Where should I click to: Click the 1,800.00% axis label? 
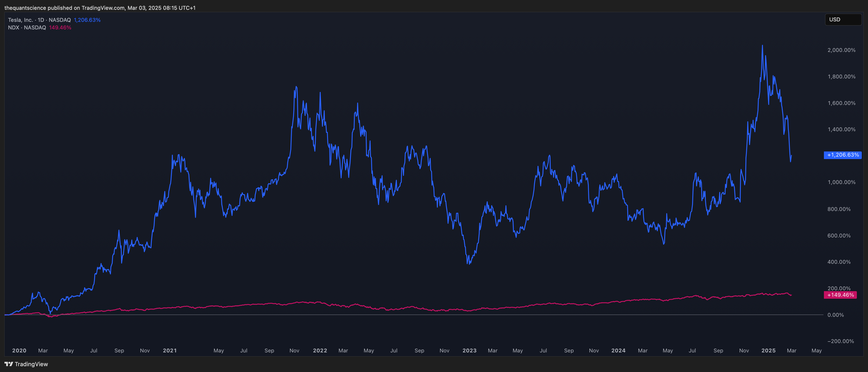click(x=841, y=76)
